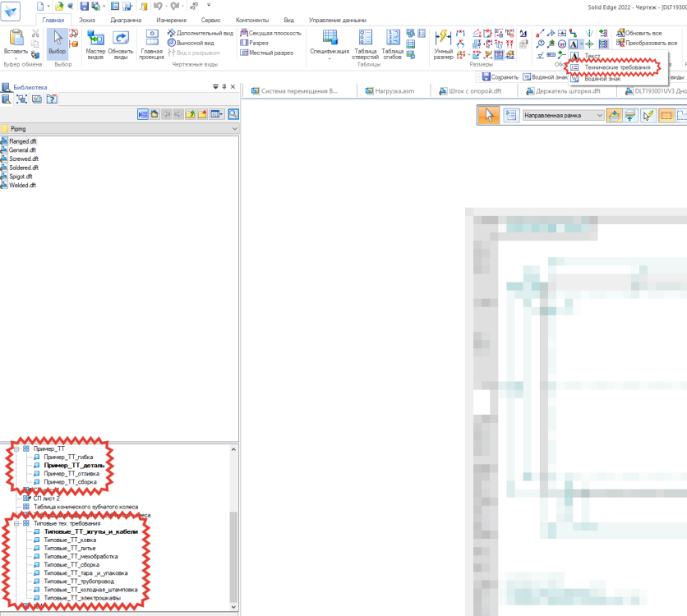Viewport: 687px width, 616px height.
Task: Choose Технические требования from the dropdown menu
Action: (617, 67)
